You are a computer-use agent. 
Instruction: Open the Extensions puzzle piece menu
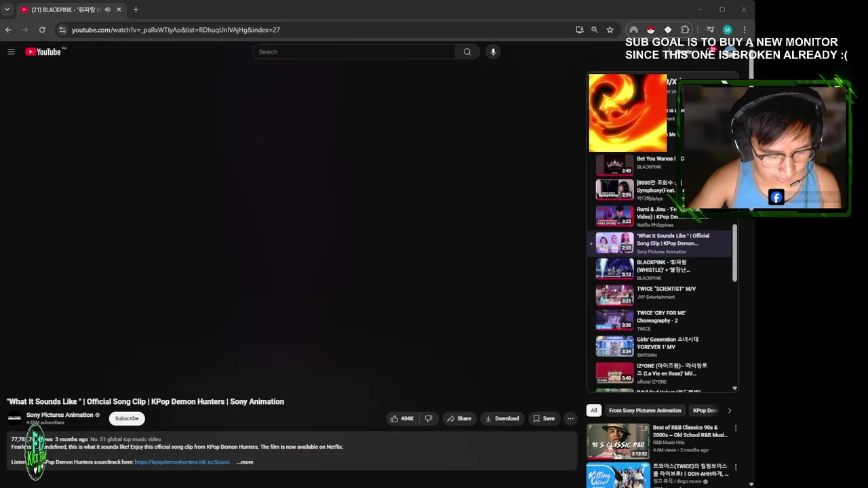coord(685,30)
